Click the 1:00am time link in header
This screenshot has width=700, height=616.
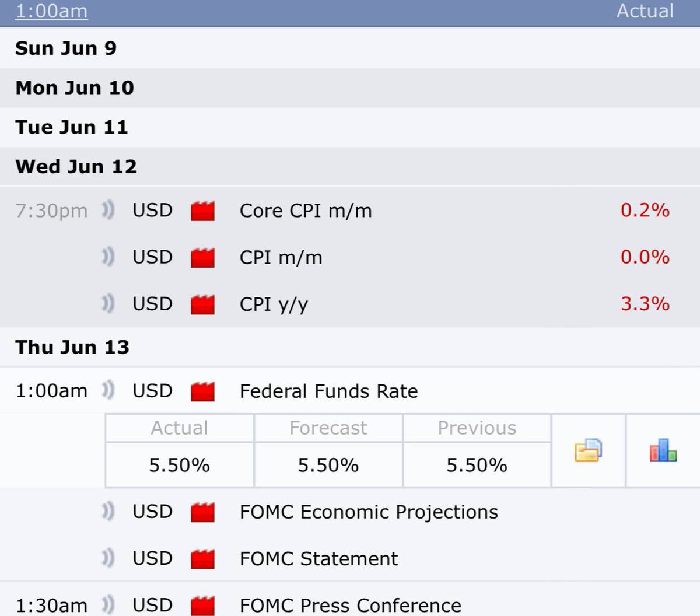pos(51,11)
